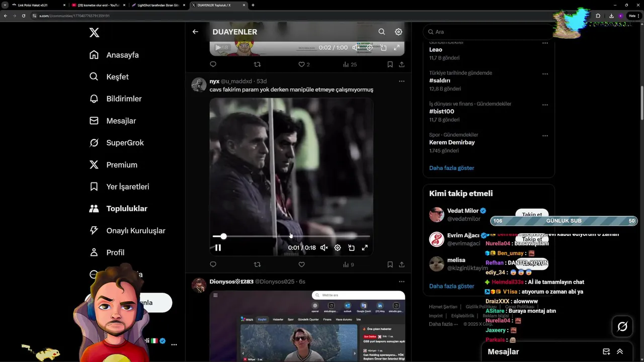Pause the nyx video
This screenshot has height=362, width=644.
pyautogui.click(x=218, y=247)
